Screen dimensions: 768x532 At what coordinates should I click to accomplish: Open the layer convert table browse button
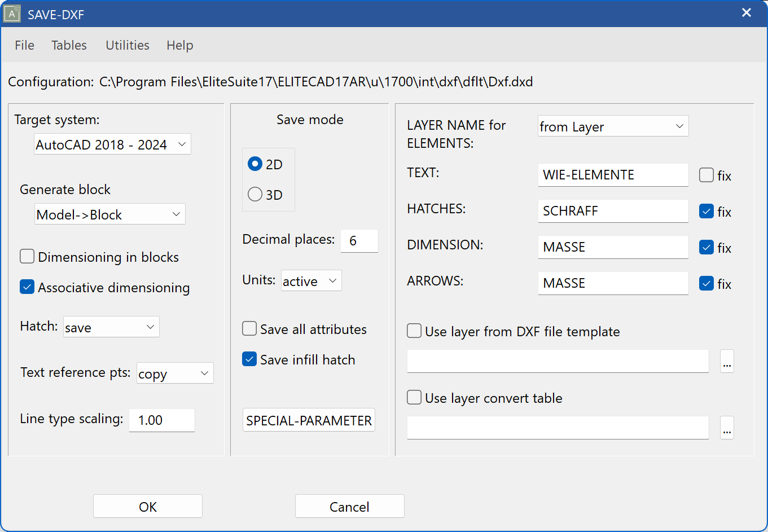727,428
